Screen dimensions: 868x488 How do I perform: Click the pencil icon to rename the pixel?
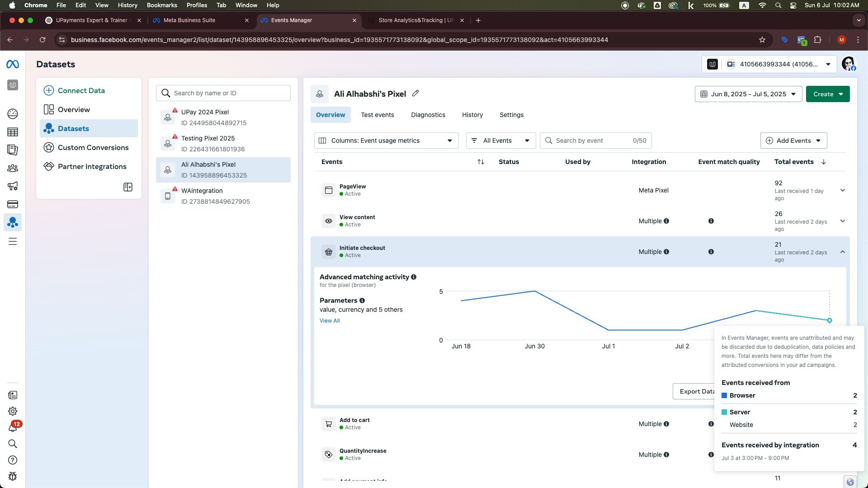pos(415,94)
